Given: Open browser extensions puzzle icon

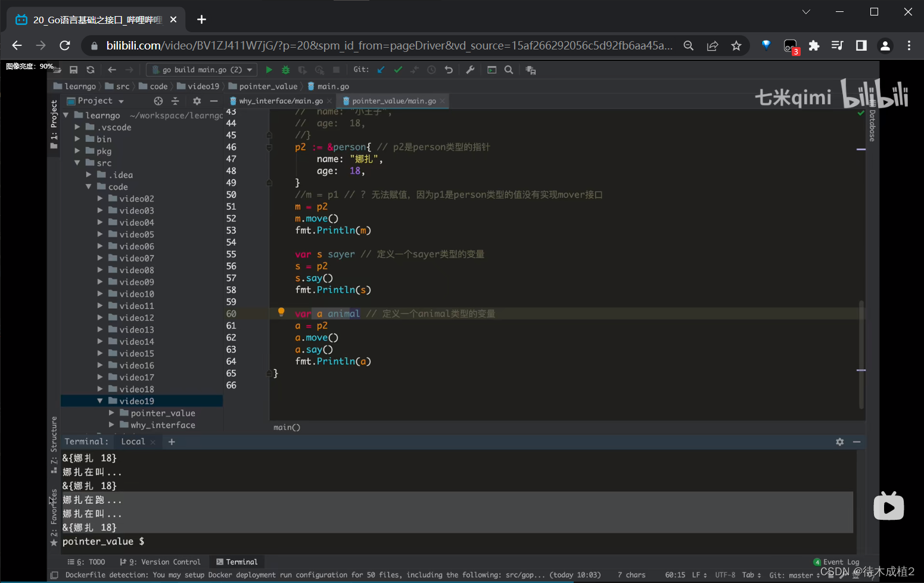Looking at the screenshot, I should pos(814,46).
